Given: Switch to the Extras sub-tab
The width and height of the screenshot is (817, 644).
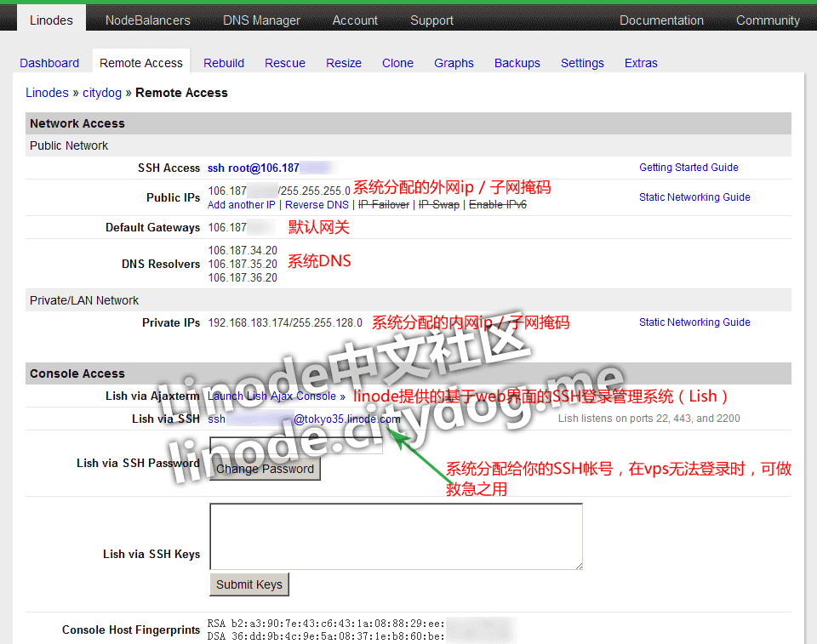Looking at the screenshot, I should click(x=641, y=63).
